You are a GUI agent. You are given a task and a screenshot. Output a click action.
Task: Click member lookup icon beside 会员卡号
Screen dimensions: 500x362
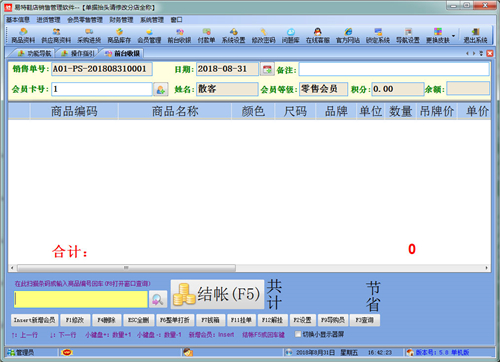(x=161, y=89)
